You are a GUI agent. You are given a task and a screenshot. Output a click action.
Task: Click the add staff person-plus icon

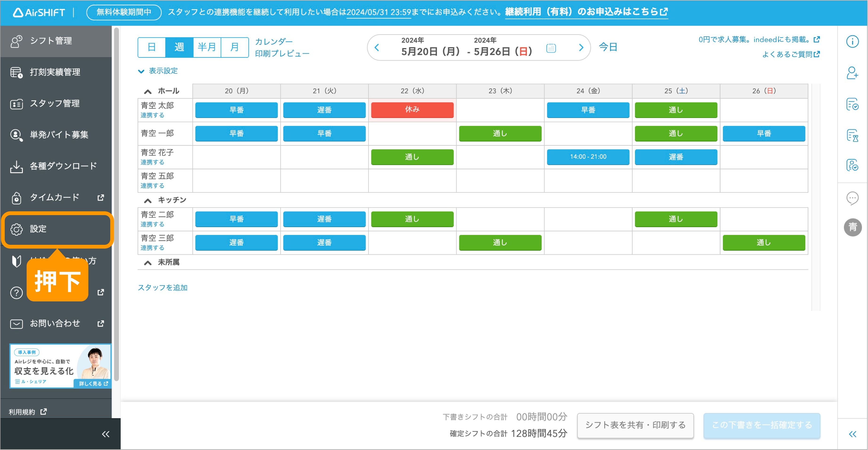pyautogui.click(x=852, y=73)
